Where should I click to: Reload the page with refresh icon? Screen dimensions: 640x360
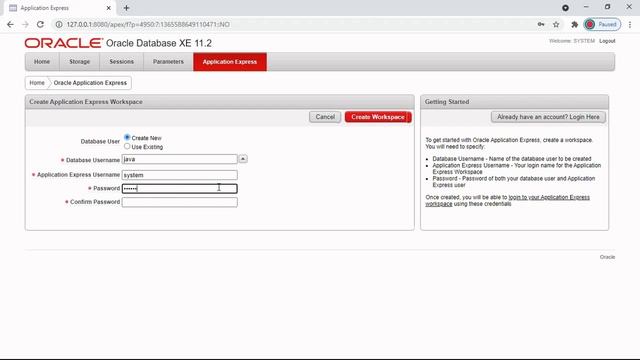pyautogui.click(x=40, y=24)
